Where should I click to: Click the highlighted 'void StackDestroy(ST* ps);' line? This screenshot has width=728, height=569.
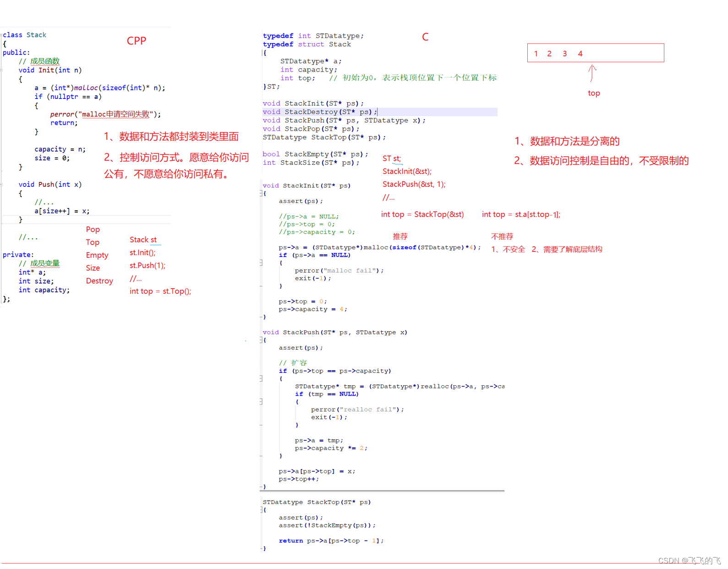click(379, 112)
